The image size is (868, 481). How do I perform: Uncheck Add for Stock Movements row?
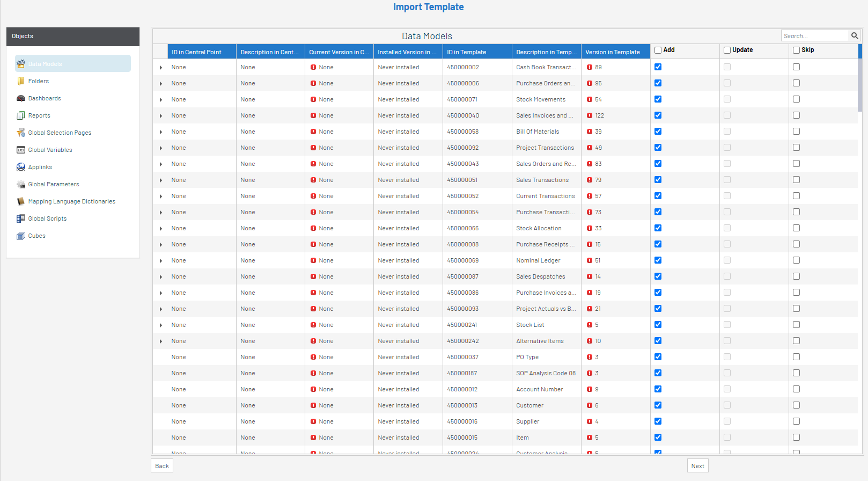tap(658, 99)
